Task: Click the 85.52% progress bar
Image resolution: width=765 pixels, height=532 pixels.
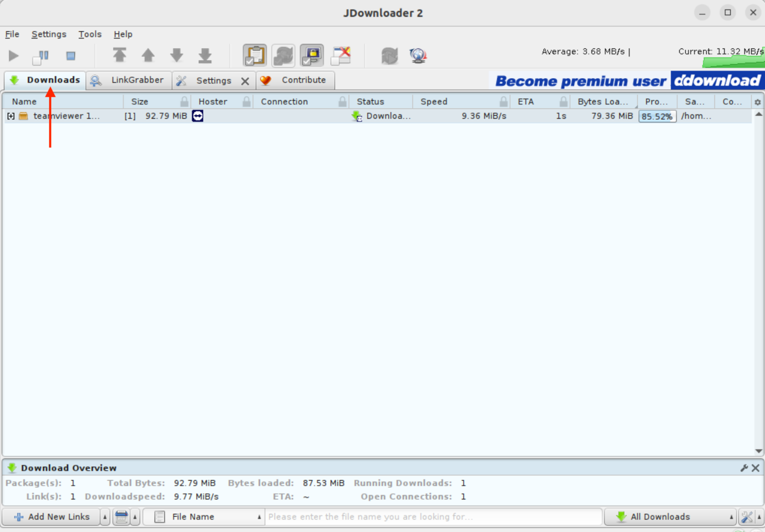Action: coord(657,116)
